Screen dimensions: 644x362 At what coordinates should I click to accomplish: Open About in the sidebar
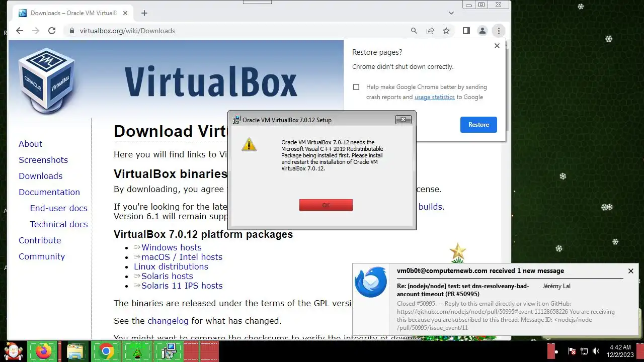tap(30, 144)
